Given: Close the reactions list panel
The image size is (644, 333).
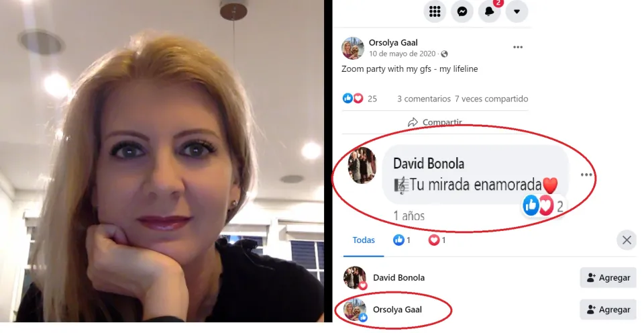Looking at the screenshot, I should tap(627, 240).
